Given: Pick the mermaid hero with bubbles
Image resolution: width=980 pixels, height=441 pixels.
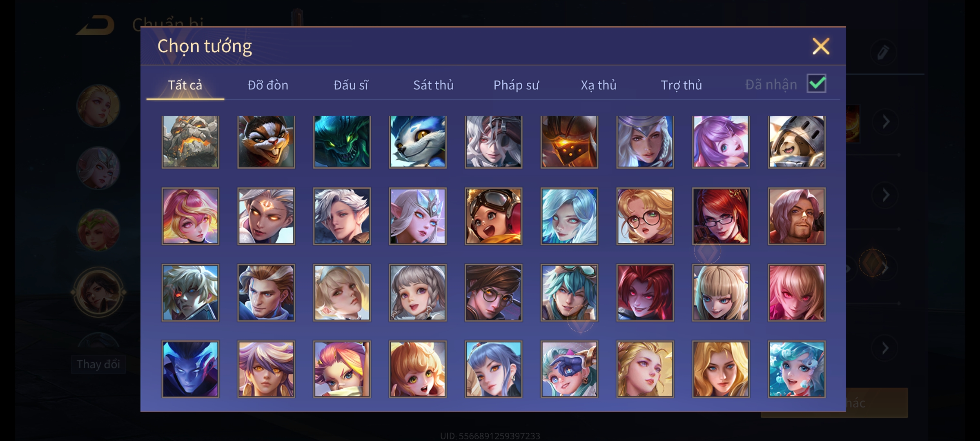Looking at the screenshot, I should 797,369.
